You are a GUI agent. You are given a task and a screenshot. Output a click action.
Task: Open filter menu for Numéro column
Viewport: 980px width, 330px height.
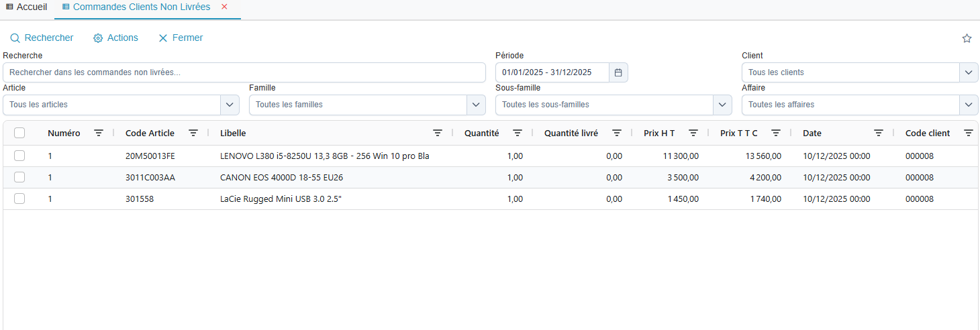coord(99,133)
